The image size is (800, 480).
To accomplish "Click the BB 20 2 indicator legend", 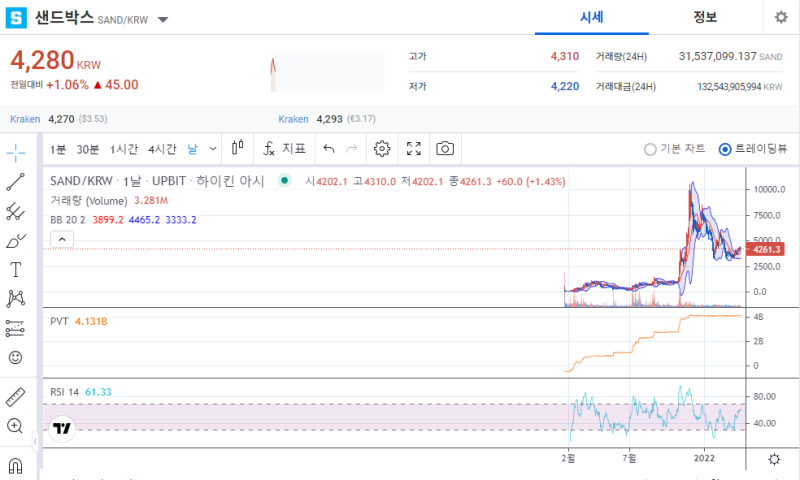I will pyautogui.click(x=68, y=220).
